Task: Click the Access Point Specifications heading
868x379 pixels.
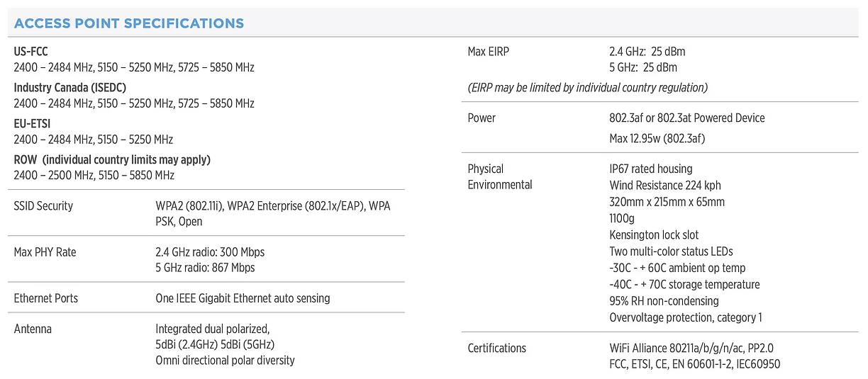Action: [x=128, y=23]
